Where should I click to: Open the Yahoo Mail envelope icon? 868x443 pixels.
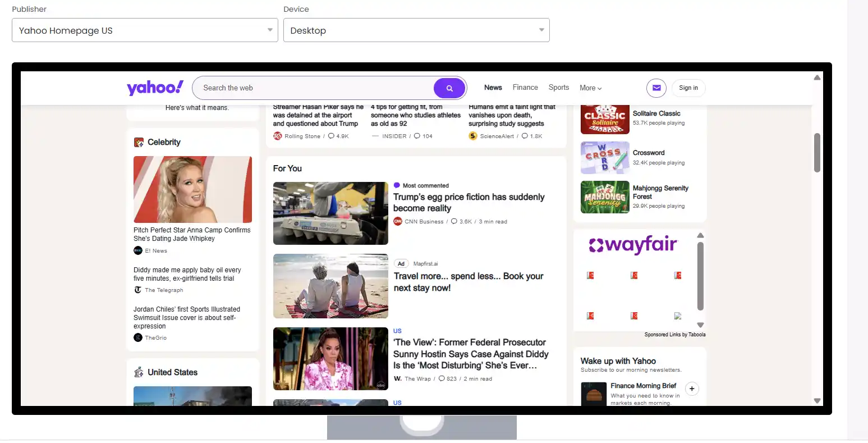tap(656, 88)
